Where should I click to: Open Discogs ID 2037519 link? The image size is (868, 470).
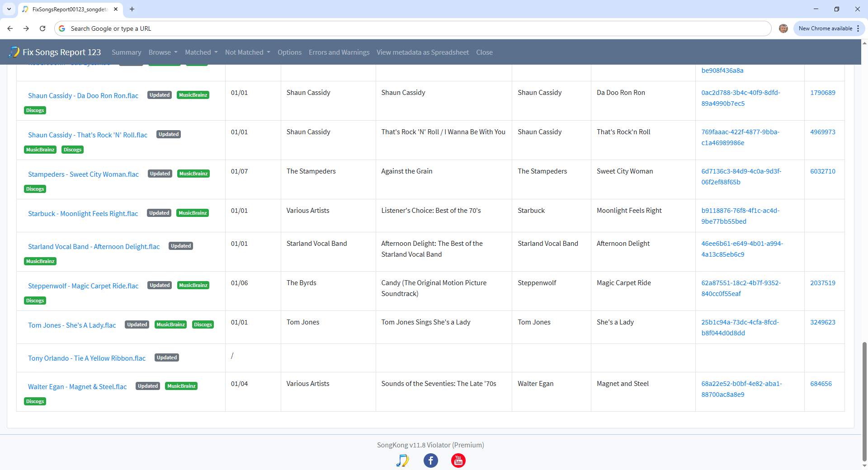click(822, 283)
